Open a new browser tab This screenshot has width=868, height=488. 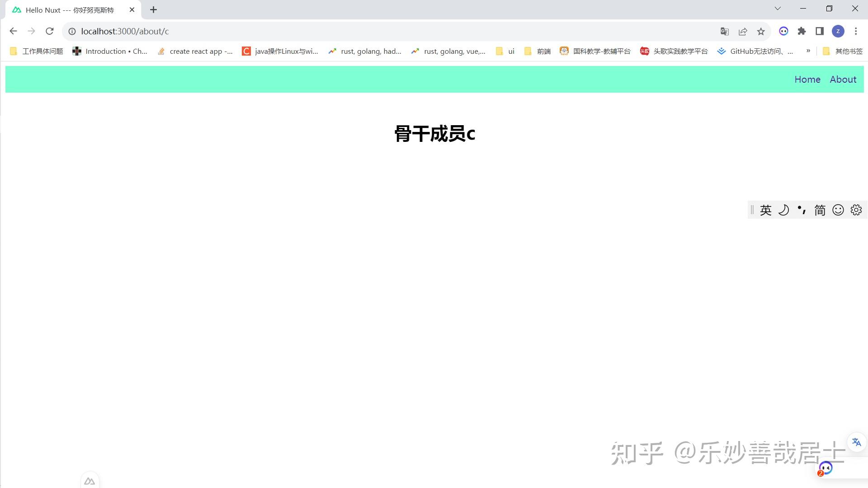coord(154,10)
